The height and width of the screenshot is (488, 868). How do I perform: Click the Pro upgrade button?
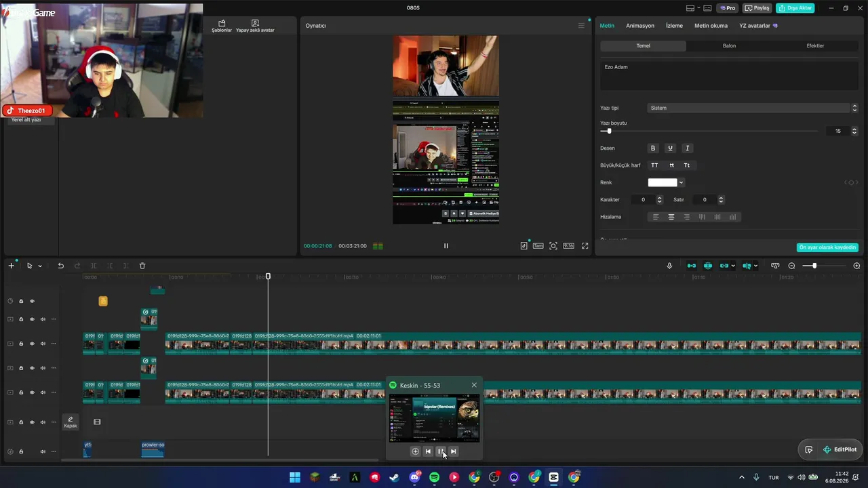[x=728, y=8]
